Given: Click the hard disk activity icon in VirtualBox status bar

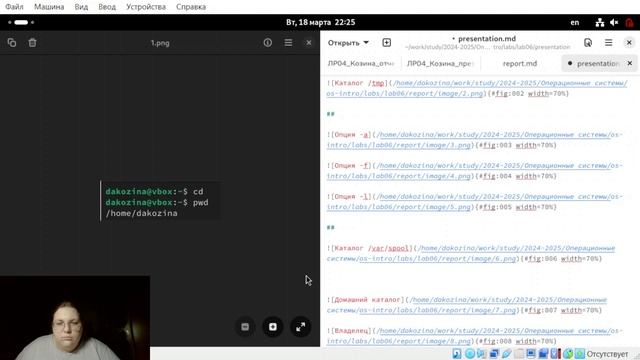Looking at the screenshot, I should tap(457, 354).
